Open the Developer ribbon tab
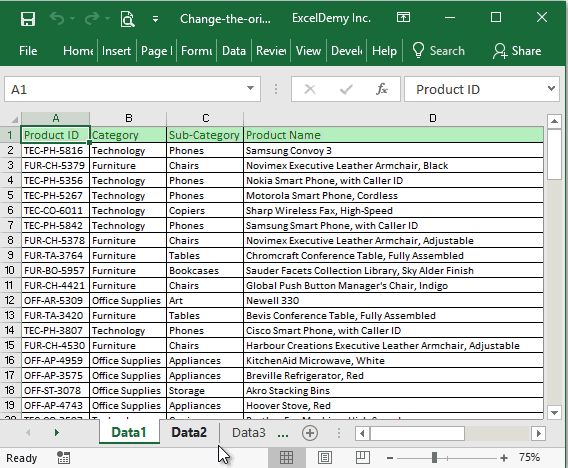Viewport: 568px width, 468px height. coord(347,51)
